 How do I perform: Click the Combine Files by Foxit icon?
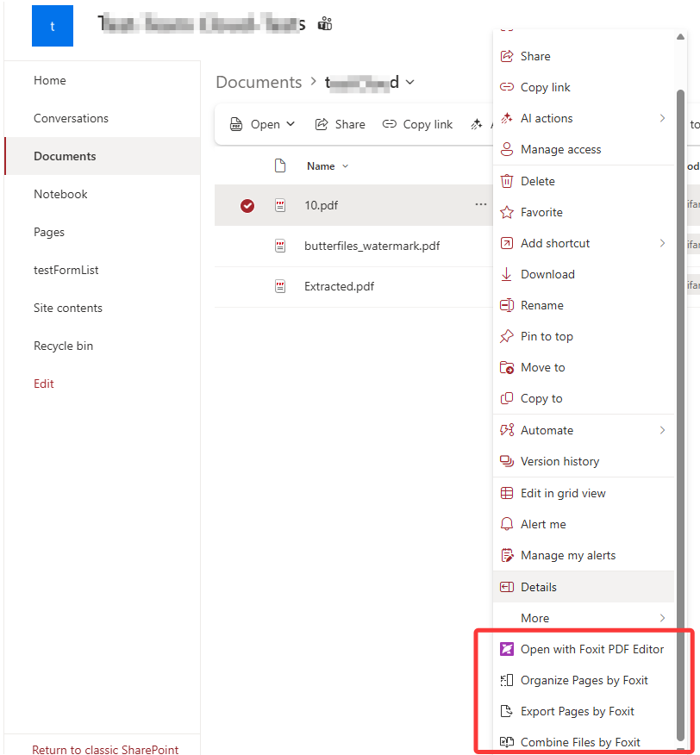tap(506, 742)
